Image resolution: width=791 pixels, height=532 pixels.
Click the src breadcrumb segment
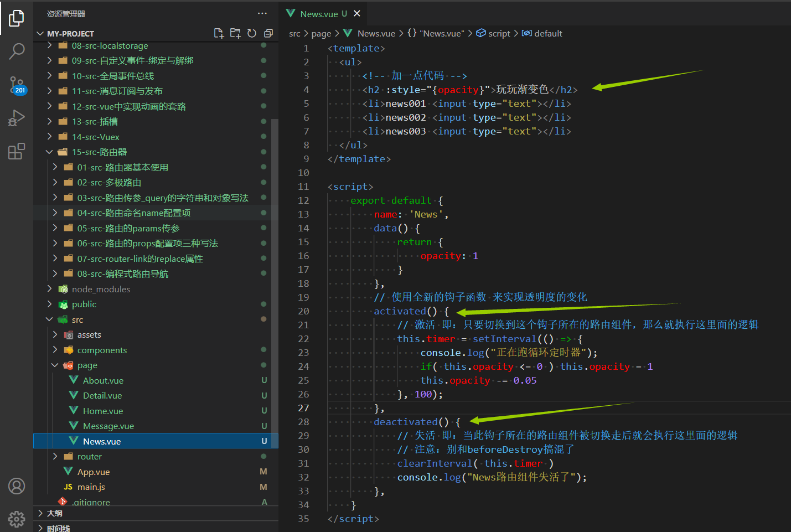pos(294,33)
